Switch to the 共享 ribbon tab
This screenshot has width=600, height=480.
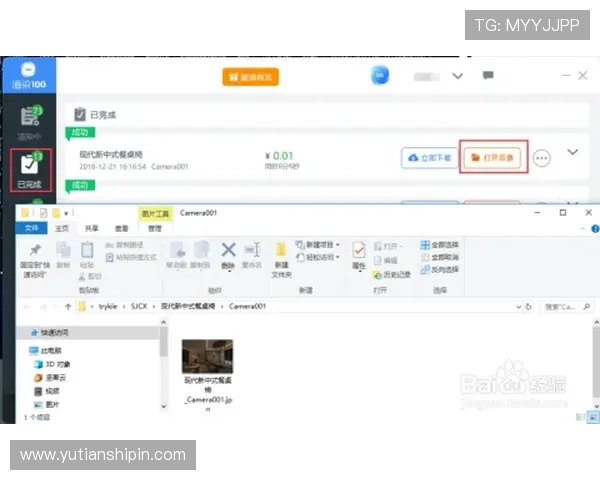91,228
